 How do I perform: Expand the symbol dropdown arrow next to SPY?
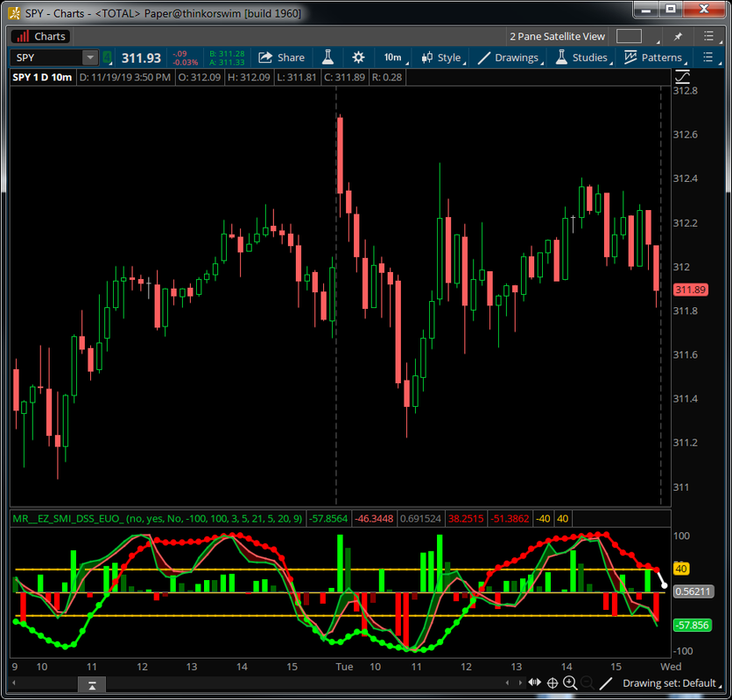(x=89, y=58)
